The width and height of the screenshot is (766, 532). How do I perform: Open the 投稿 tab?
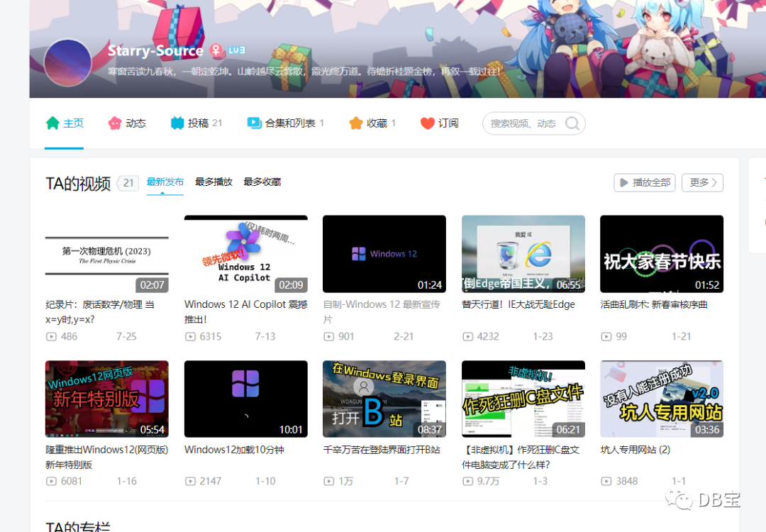tap(196, 123)
